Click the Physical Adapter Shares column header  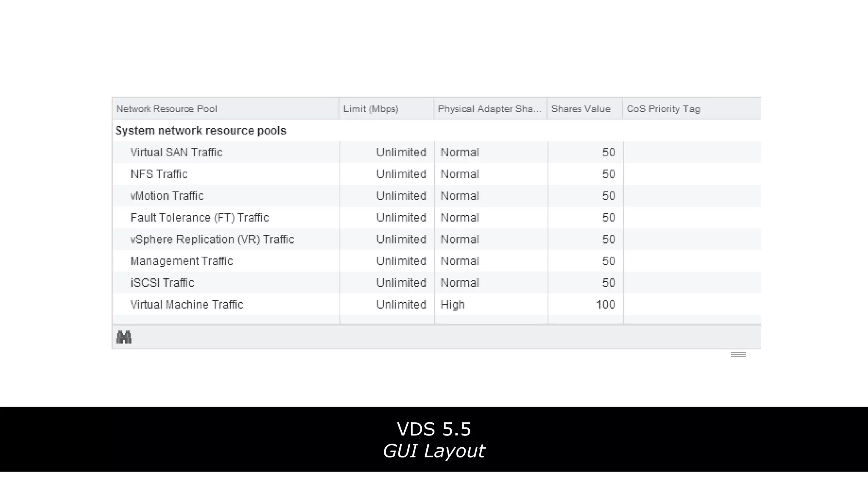(x=490, y=109)
